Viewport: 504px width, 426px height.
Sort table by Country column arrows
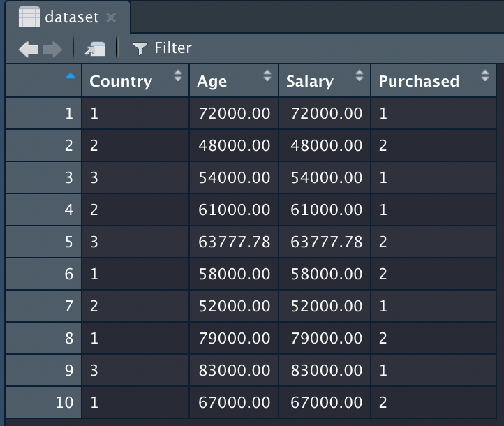coord(178,76)
